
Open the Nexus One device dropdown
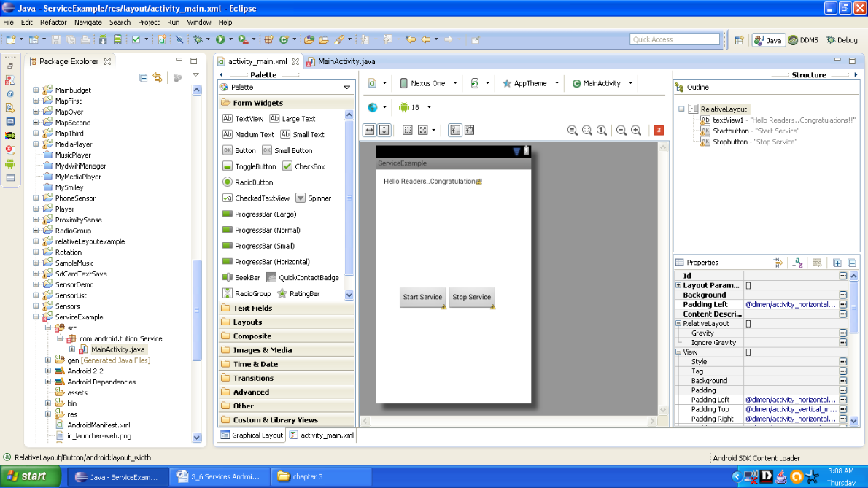pyautogui.click(x=427, y=83)
